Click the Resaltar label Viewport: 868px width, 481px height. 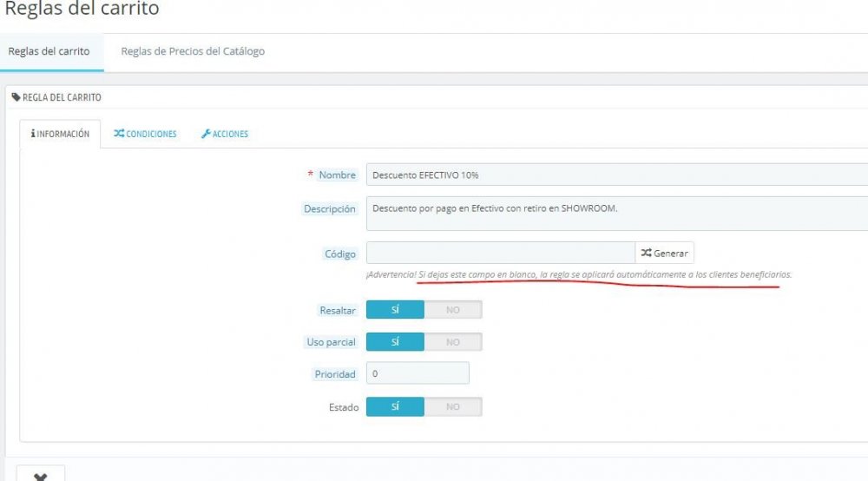click(337, 311)
